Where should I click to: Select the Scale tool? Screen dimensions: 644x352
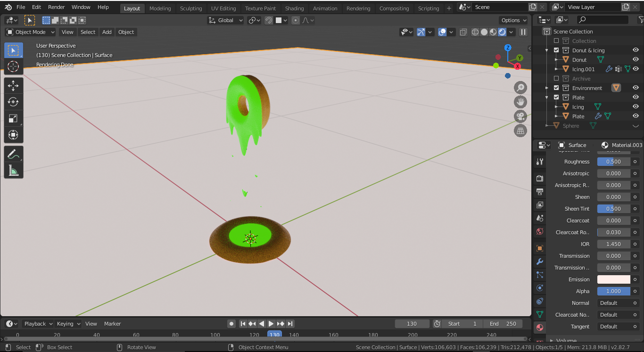13,118
